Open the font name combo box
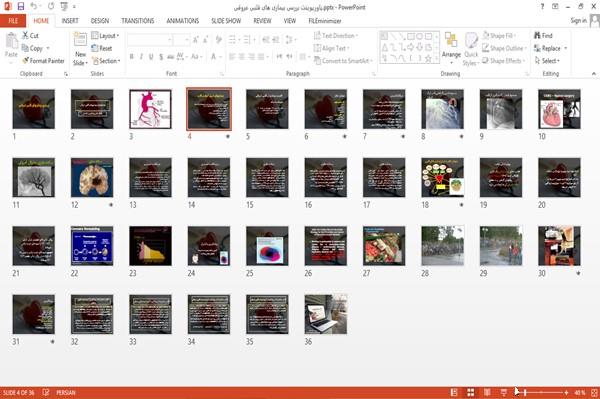The height and width of the screenshot is (399, 600). point(149,40)
